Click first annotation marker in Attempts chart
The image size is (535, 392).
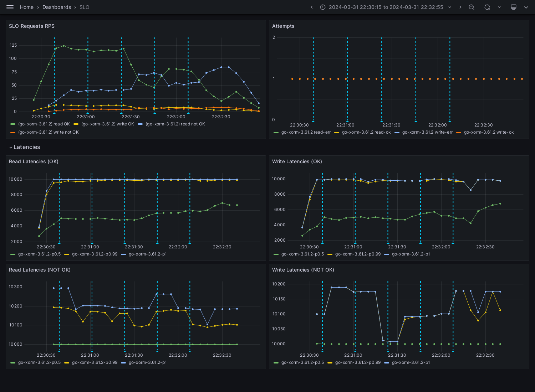coord(313,121)
